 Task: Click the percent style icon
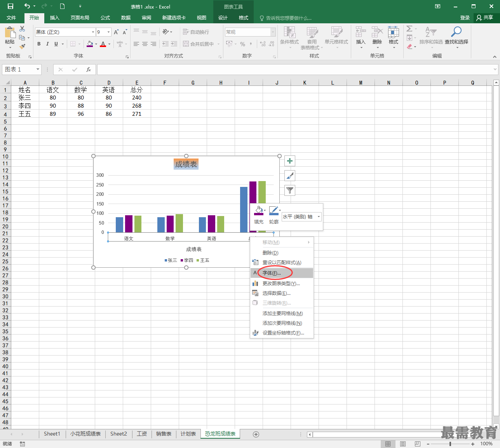pyautogui.click(x=243, y=44)
